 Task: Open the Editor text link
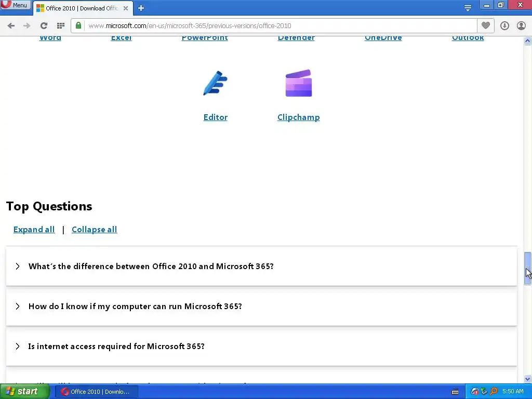click(x=216, y=117)
